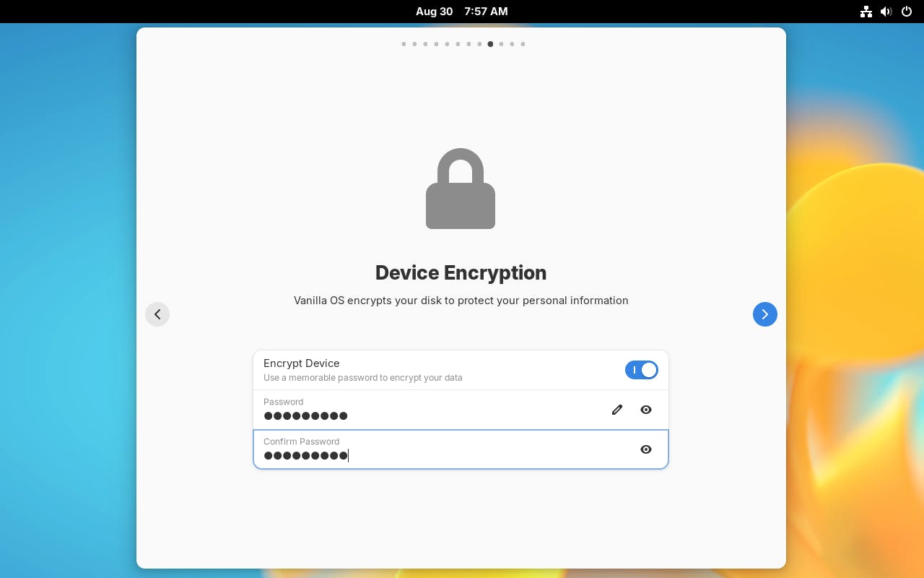The width and height of the screenshot is (924, 578).
Task: Click the last page indicator dot
Action: (523, 44)
